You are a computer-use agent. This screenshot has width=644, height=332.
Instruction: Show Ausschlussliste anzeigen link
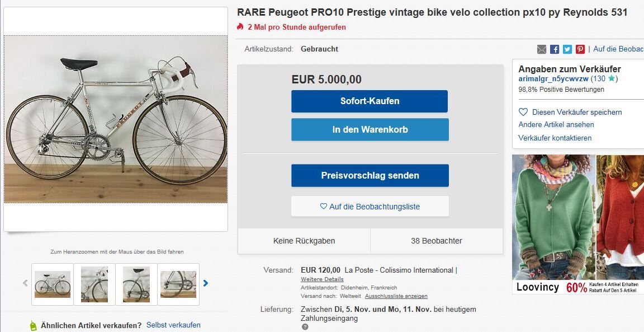396,296
